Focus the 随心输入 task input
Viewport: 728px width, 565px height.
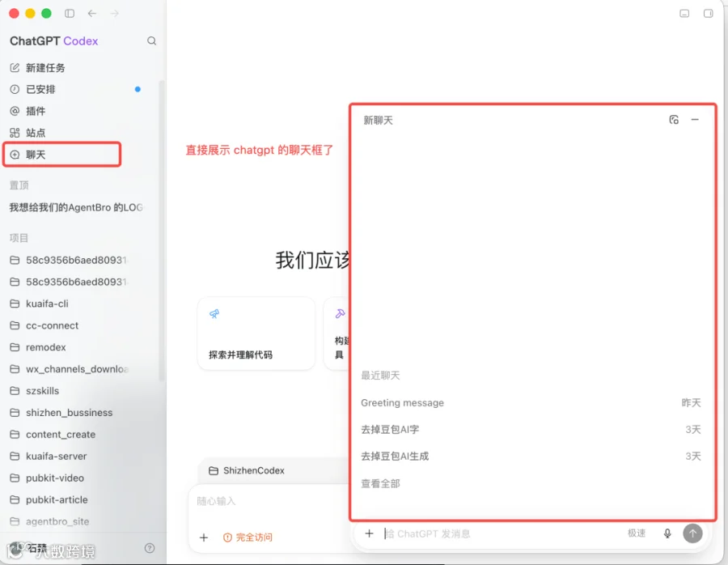[x=269, y=501]
